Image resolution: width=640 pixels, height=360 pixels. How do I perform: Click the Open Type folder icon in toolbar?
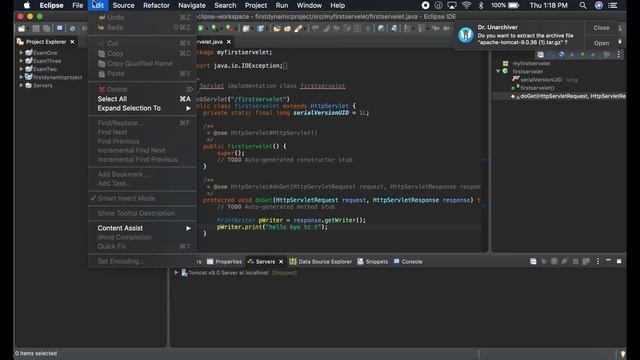coord(277,29)
